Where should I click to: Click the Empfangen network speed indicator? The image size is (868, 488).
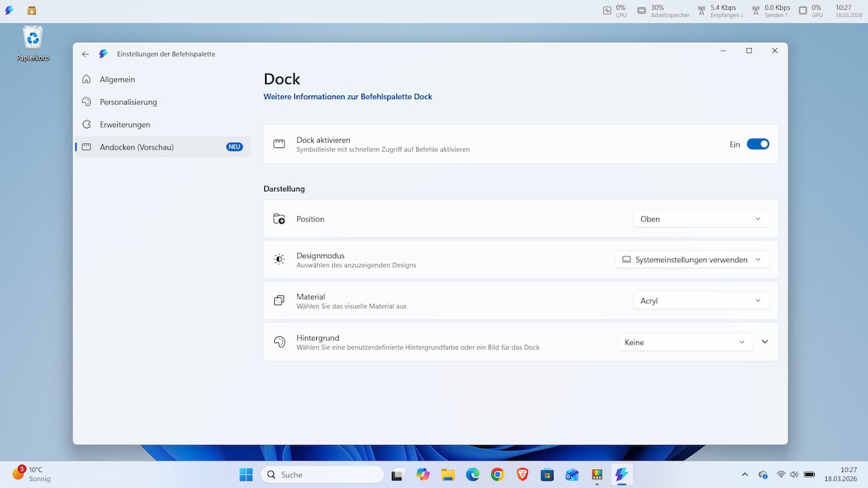720,11
